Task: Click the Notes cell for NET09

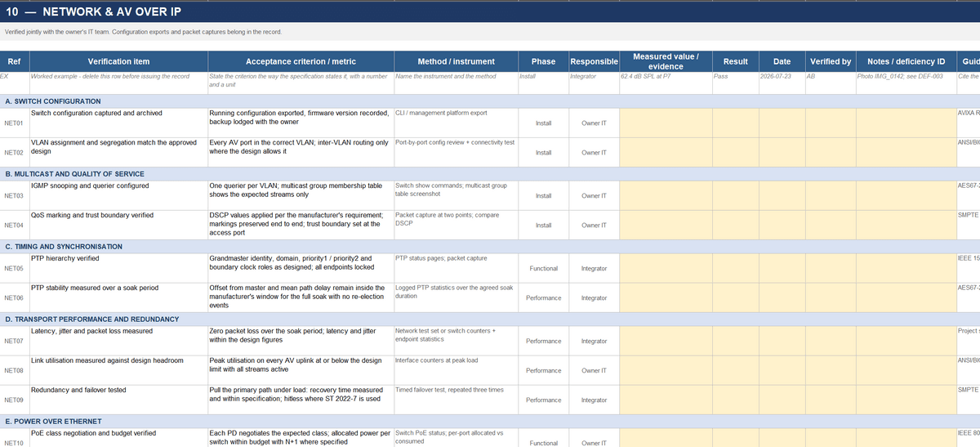Action: pos(906,400)
